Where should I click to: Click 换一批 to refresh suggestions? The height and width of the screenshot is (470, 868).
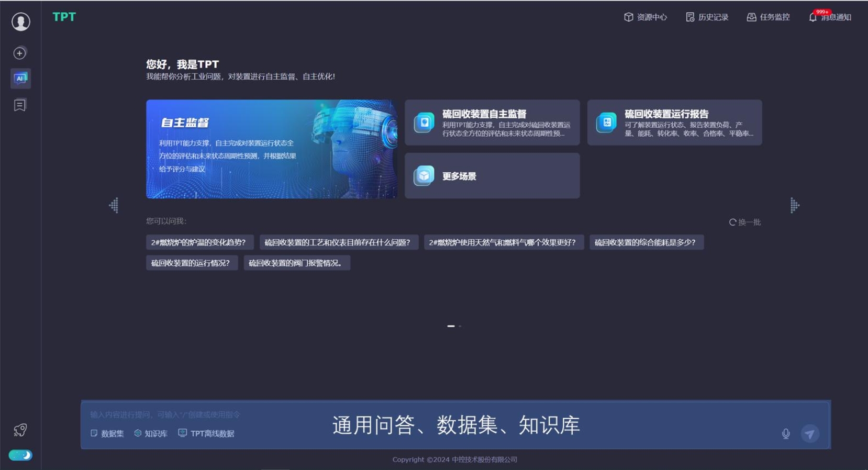click(744, 222)
